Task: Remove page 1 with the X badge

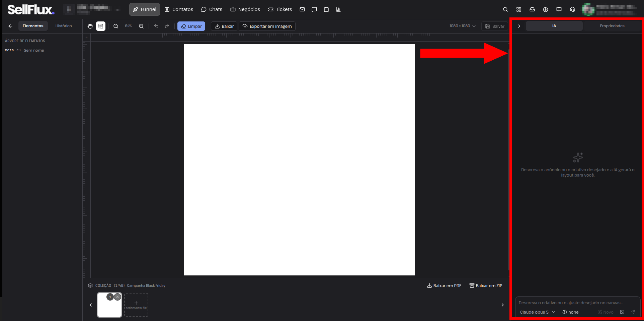Action: click(x=117, y=297)
